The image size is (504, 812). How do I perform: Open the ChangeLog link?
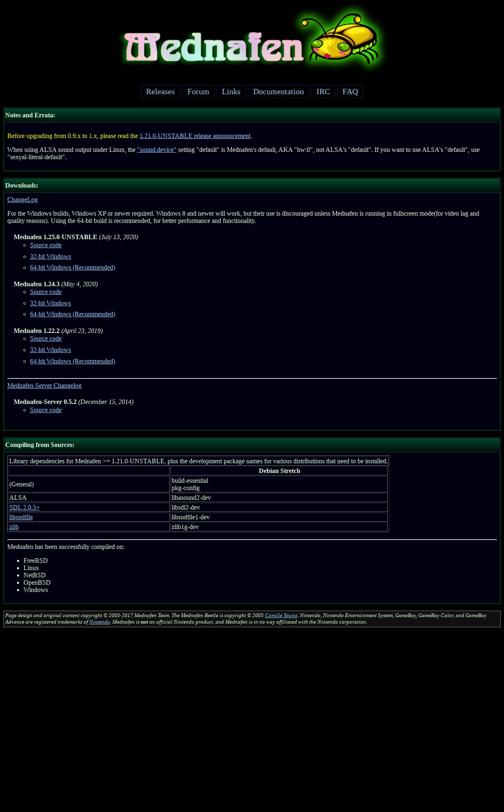click(x=22, y=200)
